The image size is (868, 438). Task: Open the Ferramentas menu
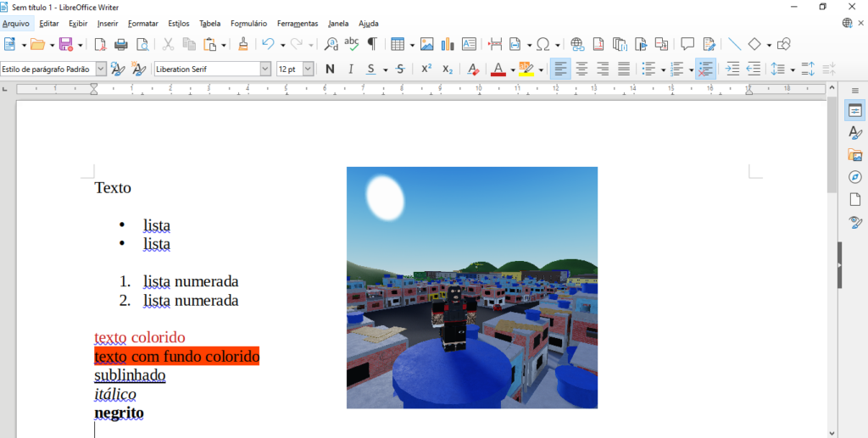tap(298, 24)
